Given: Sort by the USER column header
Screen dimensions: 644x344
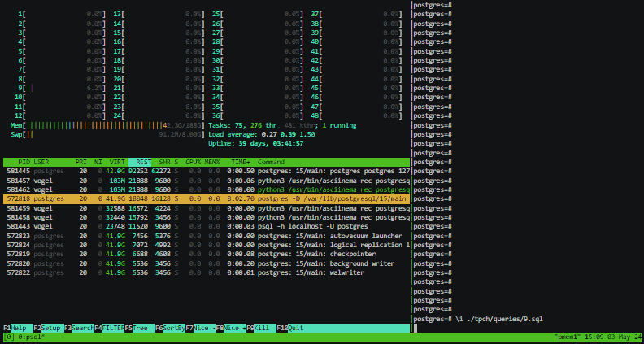Looking at the screenshot, I should click(x=41, y=162).
